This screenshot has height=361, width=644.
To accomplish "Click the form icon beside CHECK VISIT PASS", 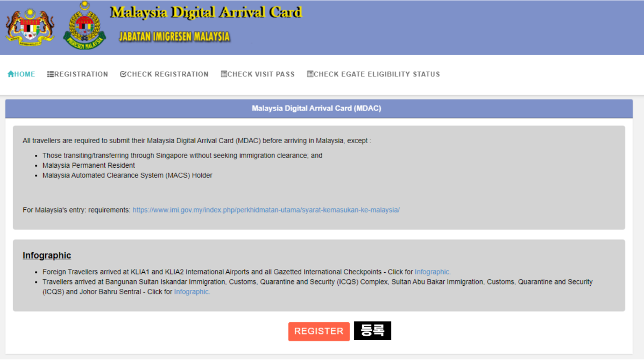I will 224,74.
